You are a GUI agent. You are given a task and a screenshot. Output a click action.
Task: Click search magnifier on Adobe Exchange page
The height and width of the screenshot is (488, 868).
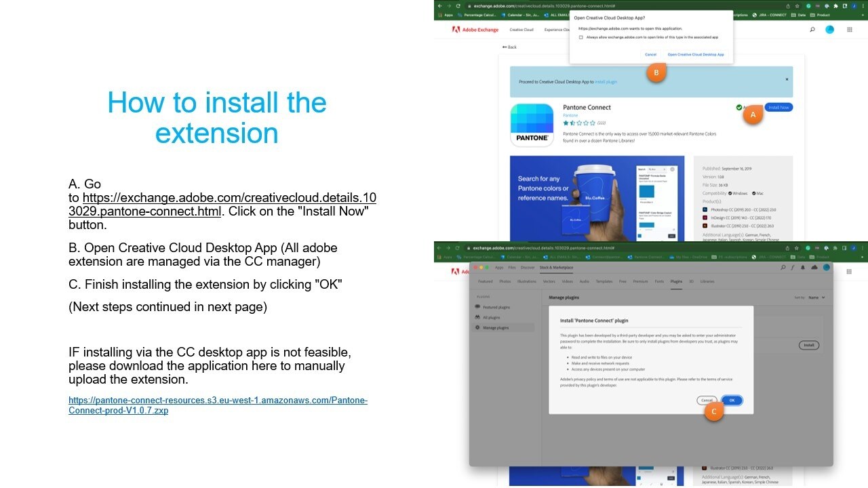[812, 30]
